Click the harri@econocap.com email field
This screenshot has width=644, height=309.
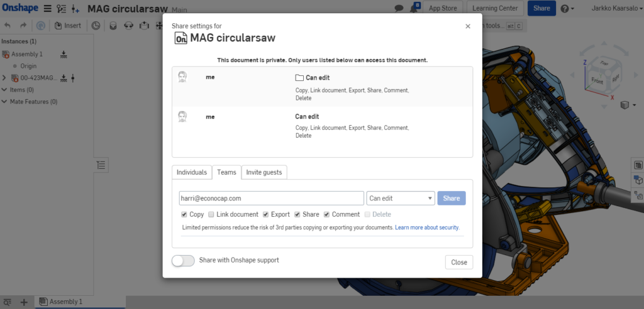click(272, 198)
